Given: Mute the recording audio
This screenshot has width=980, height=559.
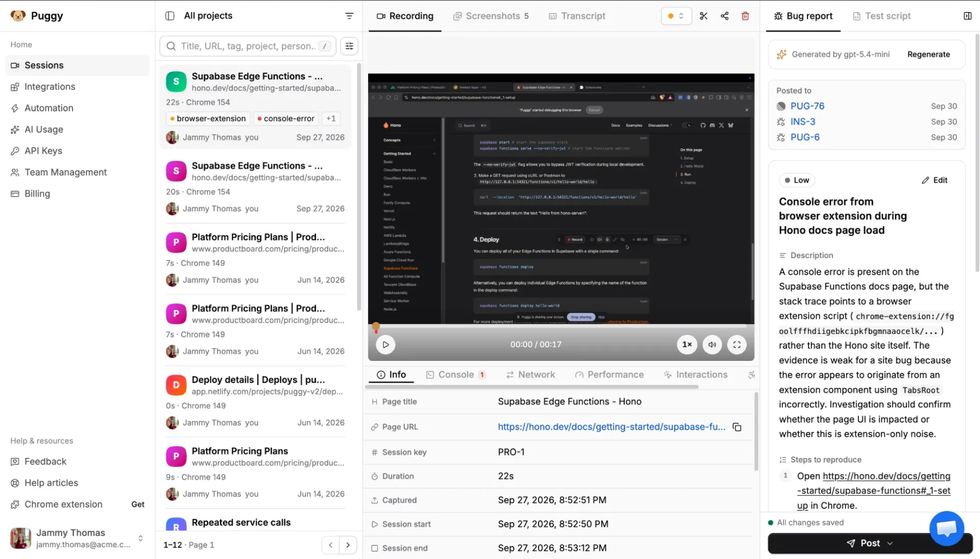Looking at the screenshot, I should 712,345.
